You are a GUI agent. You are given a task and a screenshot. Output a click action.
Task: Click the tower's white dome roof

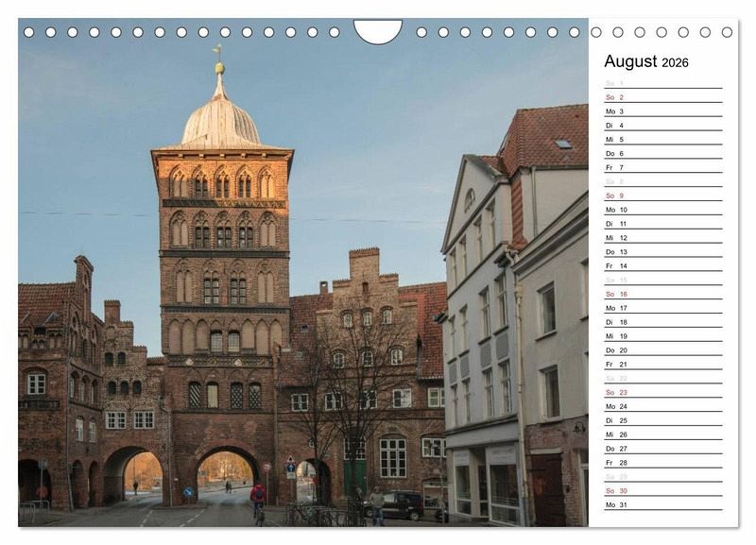coord(220,120)
